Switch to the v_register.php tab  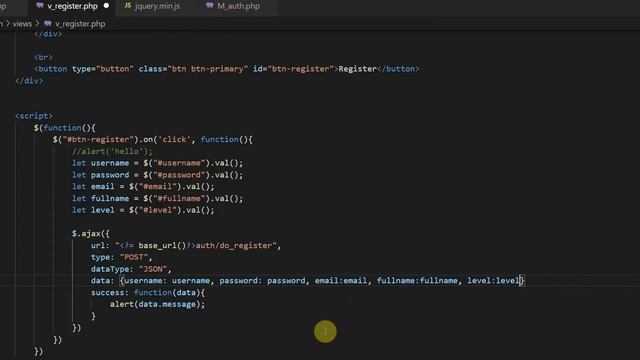click(x=72, y=6)
